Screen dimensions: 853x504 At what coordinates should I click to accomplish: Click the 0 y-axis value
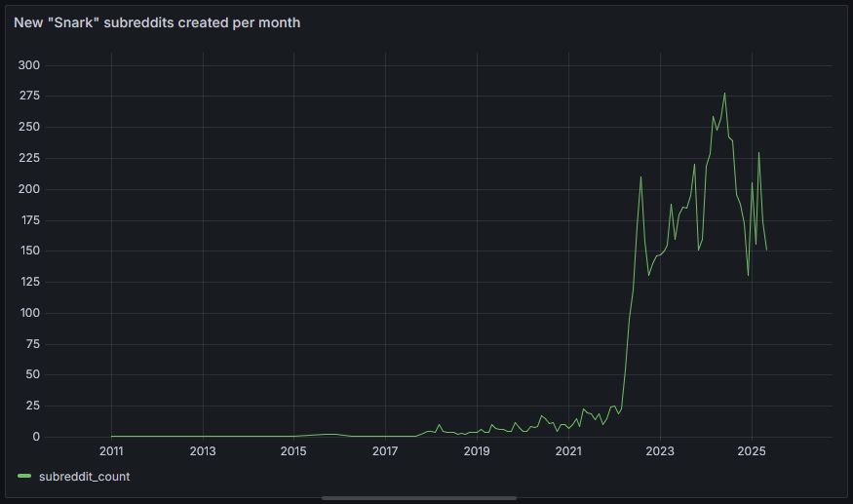36,437
